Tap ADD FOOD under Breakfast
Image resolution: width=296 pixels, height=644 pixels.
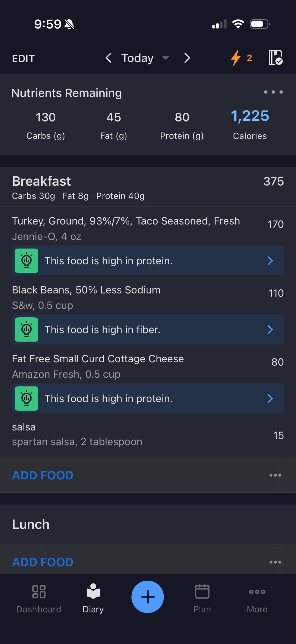(43, 475)
